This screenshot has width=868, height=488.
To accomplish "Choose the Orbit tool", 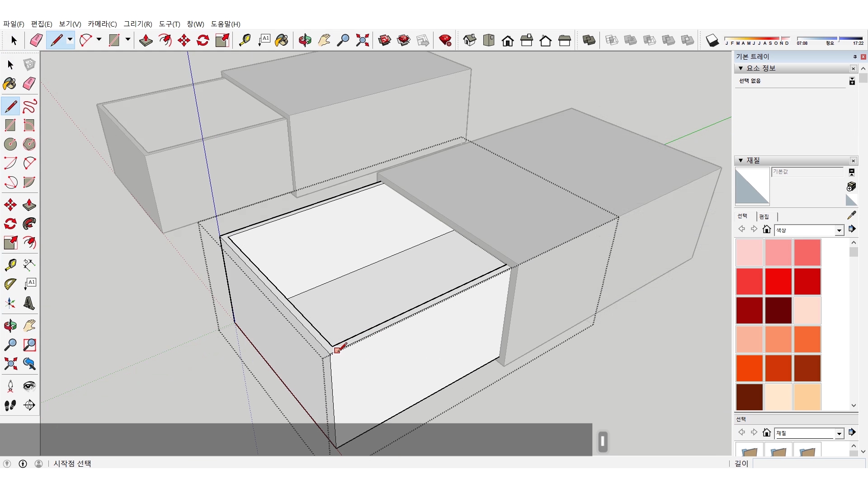I will (305, 41).
